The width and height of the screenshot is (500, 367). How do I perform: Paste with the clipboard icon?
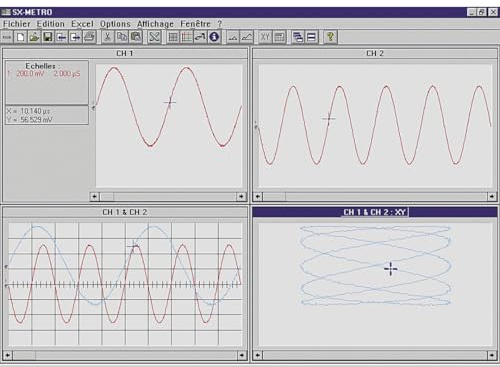[x=136, y=37]
